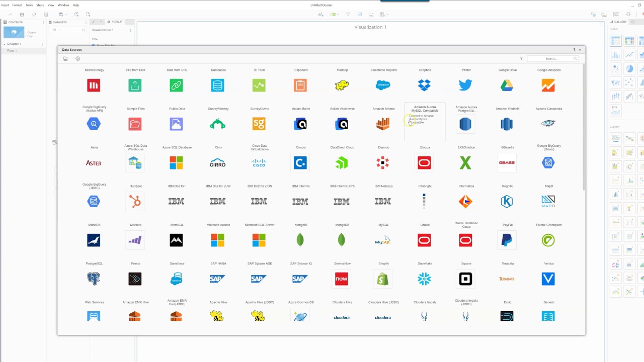Select the Pivotal Greenplum connector
Viewport: 644px width, 362px height.
548,240
